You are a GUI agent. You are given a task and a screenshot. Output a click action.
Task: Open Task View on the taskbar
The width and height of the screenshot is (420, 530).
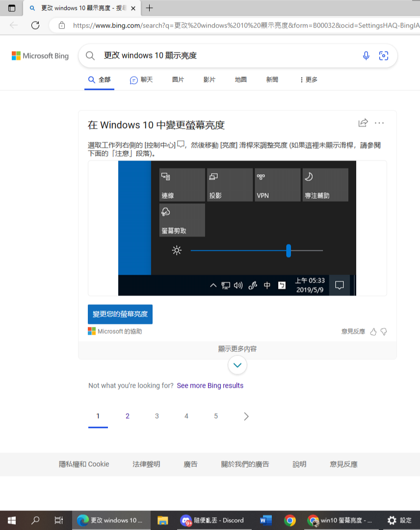(x=59, y=520)
